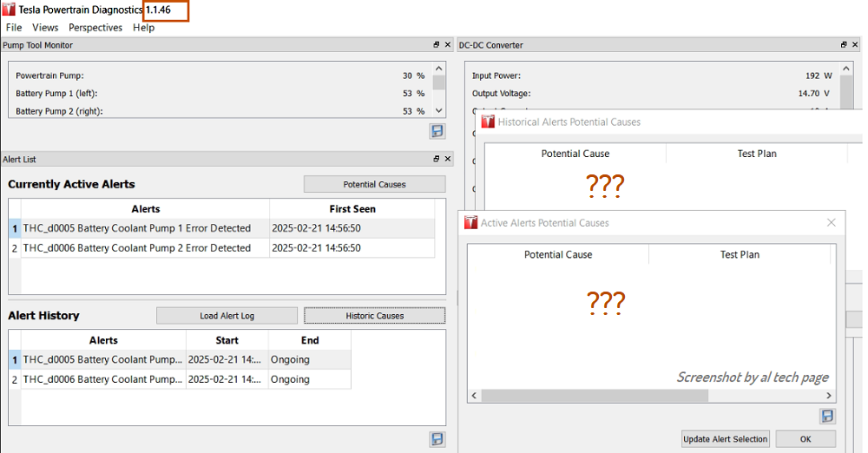Click Input Power 192 W value

point(819,75)
